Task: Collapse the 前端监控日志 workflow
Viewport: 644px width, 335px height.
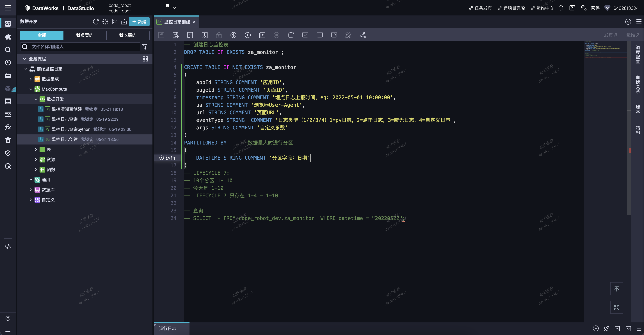Action: click(x=26, y=69)
